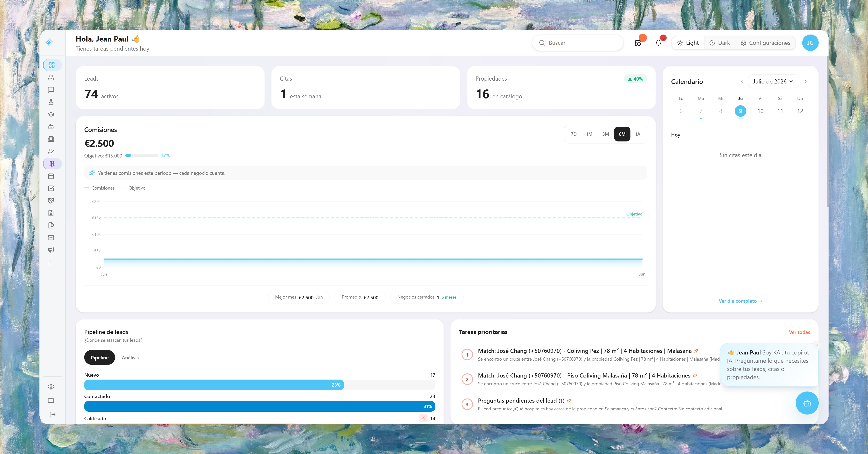This screenshot has width=868, height=454.
Task: Click the Nuevo pipeline bar at 23%
Action: pyautogui.click(x=214, y=385)
